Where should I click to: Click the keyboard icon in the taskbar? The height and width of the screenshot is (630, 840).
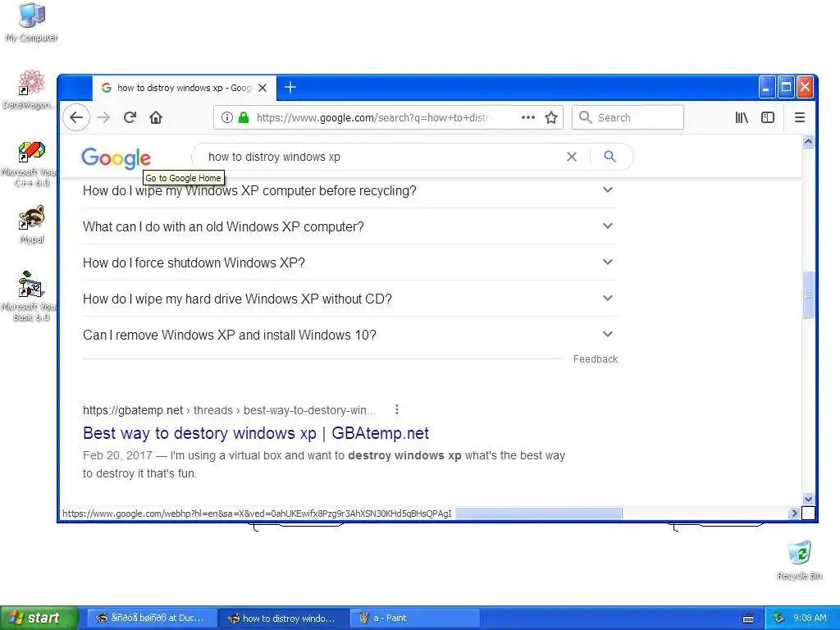point(748,619)
